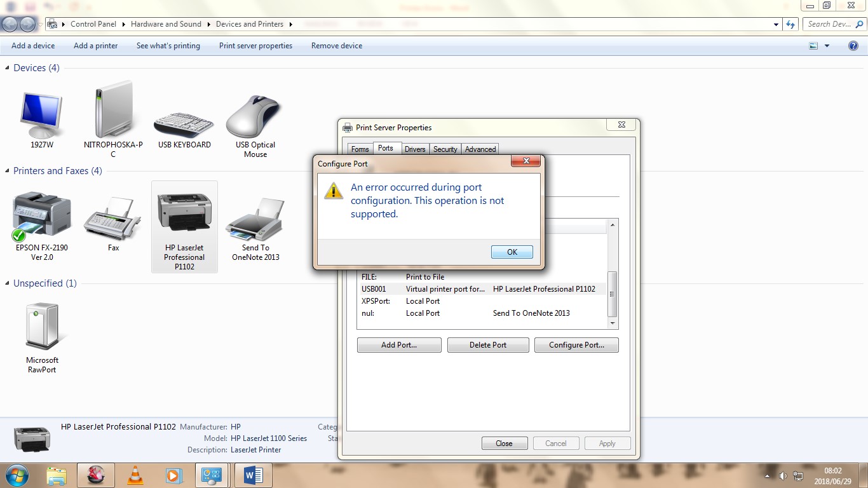This screenshot has height=488, width=868.
Task: Click the Refresh icon beside the address bar
Action: click(x=790, y=24)
